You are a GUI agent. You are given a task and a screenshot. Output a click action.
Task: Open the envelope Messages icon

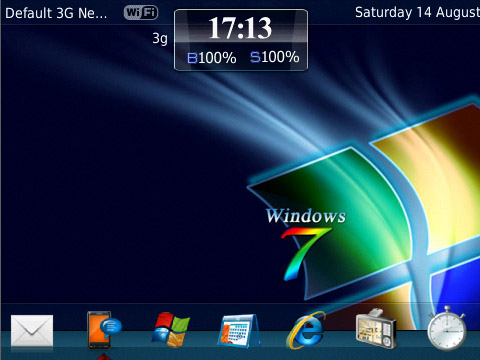(x=32, y=330)
